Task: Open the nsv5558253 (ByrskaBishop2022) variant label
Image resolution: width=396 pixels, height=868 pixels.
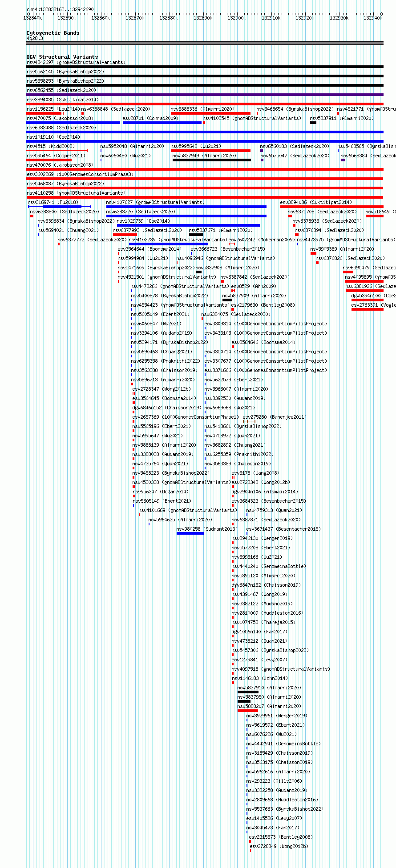Action: pyautogui.click(x=65, y=81)
